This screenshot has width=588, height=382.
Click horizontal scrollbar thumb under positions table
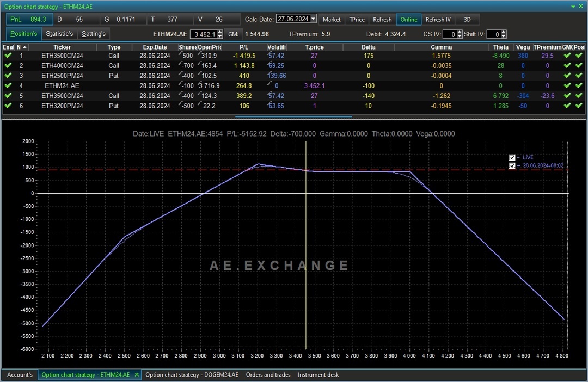293,117
